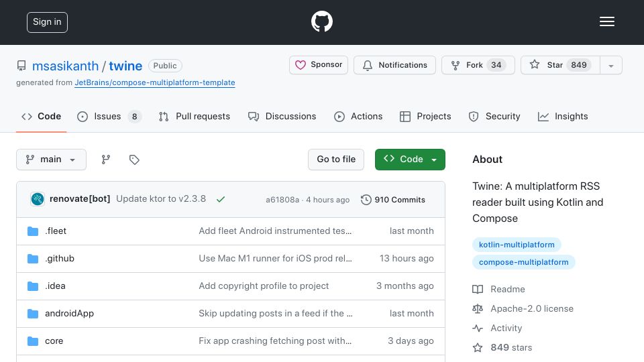This screenshot has width=644, height=362.
Task: Click the folder icon beside .idea
Action: (x=33, y=286)
